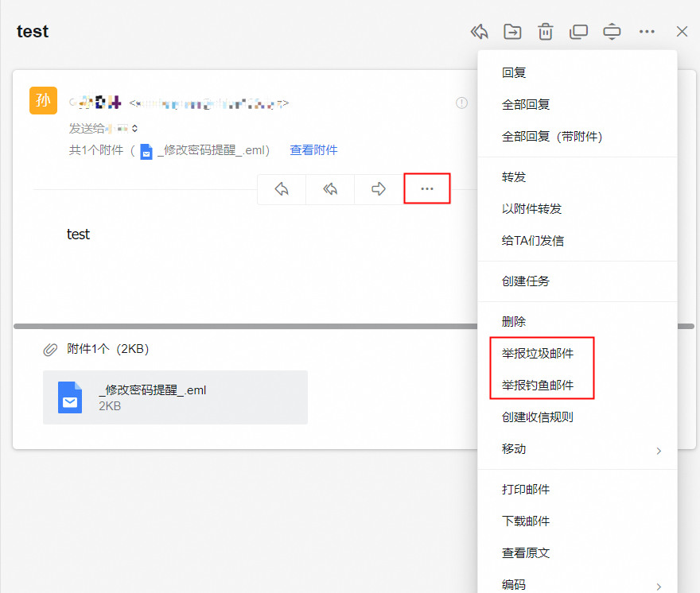This screenshot has width=700, height=593.
Task: Open email in new window icon
Action: point(578,32)
